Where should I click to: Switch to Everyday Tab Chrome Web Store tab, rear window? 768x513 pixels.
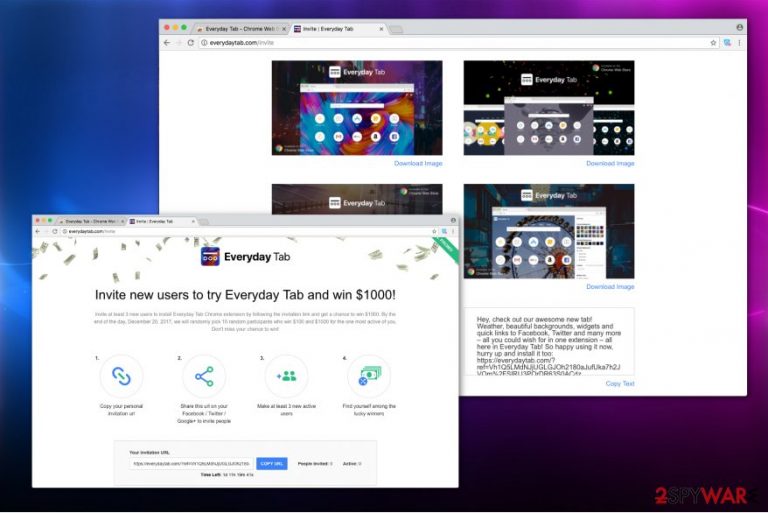(x=241, y=29)
